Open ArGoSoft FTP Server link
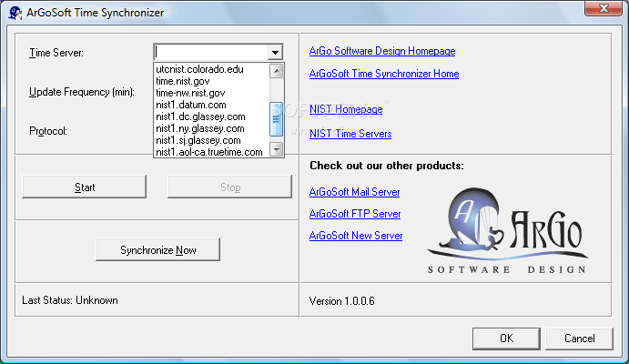The width and height of the screenshot is (629, 364). [x=355, y=214]
